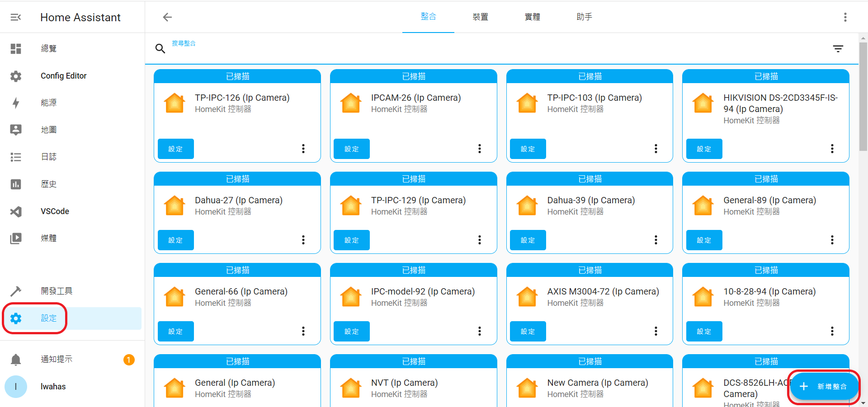868x407 pixels.
Task: Open VSCode from the sidebar
Action: click(x=55, y=211)
